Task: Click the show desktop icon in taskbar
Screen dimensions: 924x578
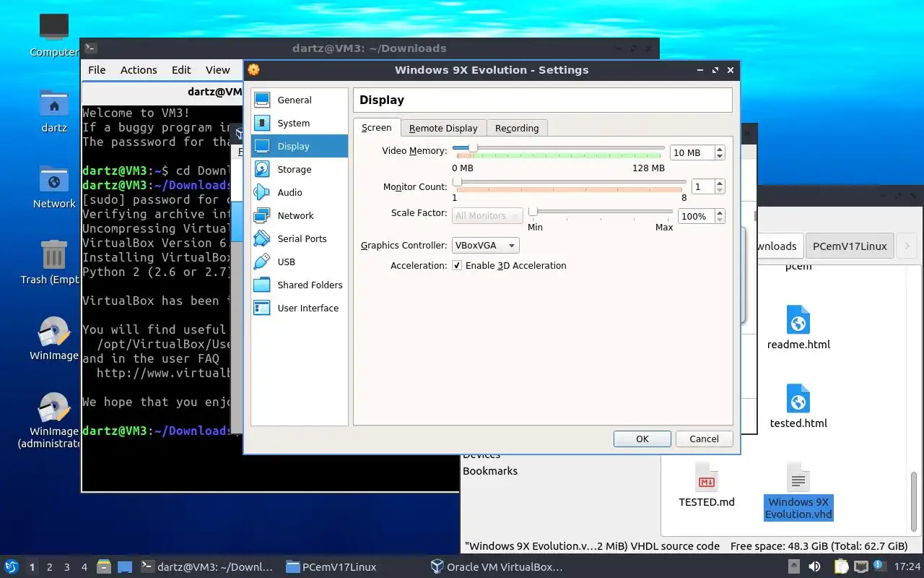Action: (125, 567)
